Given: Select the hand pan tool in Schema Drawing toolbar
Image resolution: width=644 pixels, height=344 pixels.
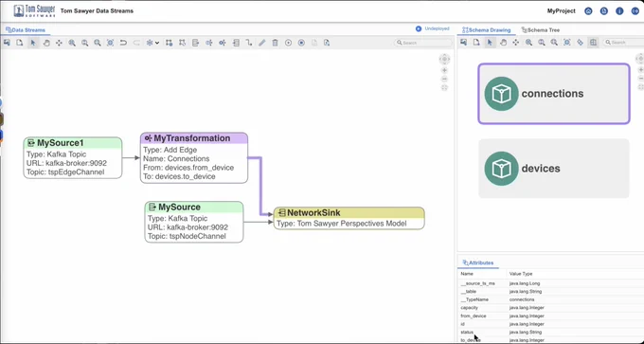Looking at the screenshot, I should [x=503, y=43].
